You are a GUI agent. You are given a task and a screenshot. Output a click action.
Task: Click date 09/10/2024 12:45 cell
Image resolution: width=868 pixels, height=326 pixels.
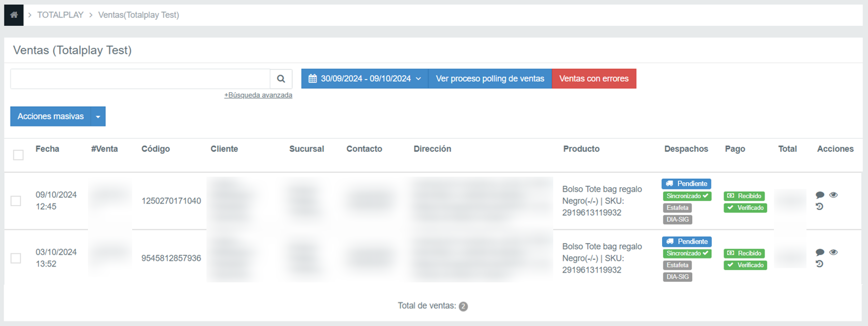pos(56,201)
